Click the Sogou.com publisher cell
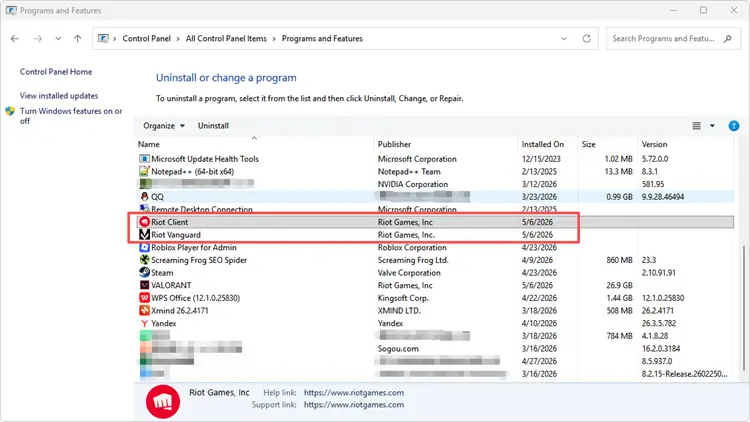The image size is (750, 422). (398, 349)
